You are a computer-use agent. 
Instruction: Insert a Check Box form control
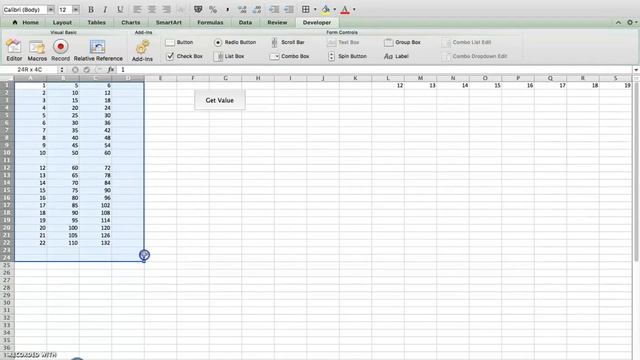pyautogui.click(x=184, y=56)
